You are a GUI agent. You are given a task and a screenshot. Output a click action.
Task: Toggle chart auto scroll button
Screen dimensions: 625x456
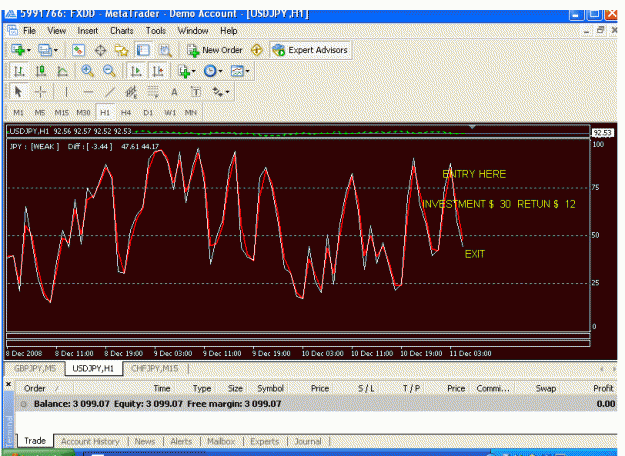click(x=136, y=71)
